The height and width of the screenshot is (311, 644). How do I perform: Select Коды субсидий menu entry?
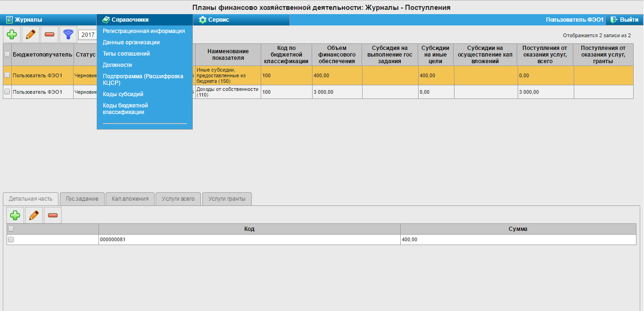pyautogui.click(x=123, y=94)
